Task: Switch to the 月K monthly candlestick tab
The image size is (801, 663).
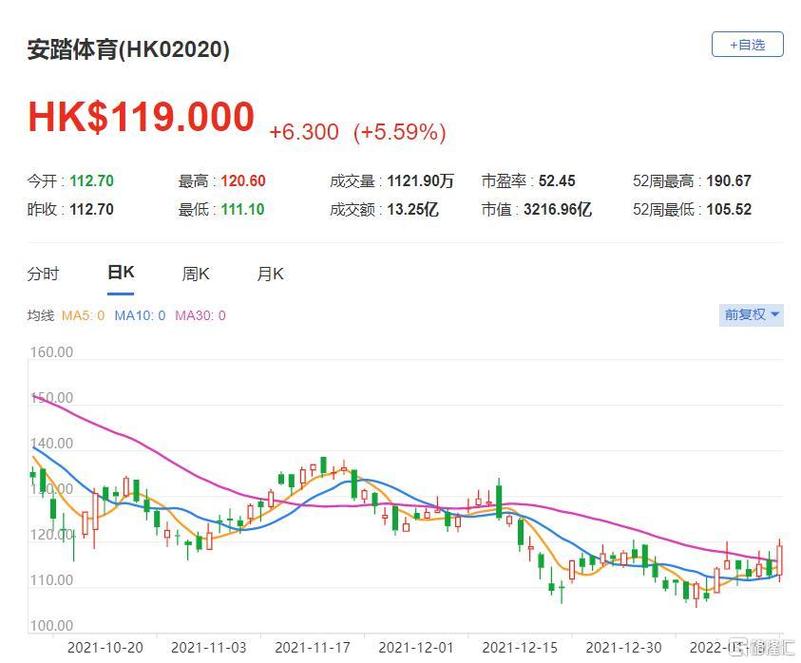Action: pos(267,271)
